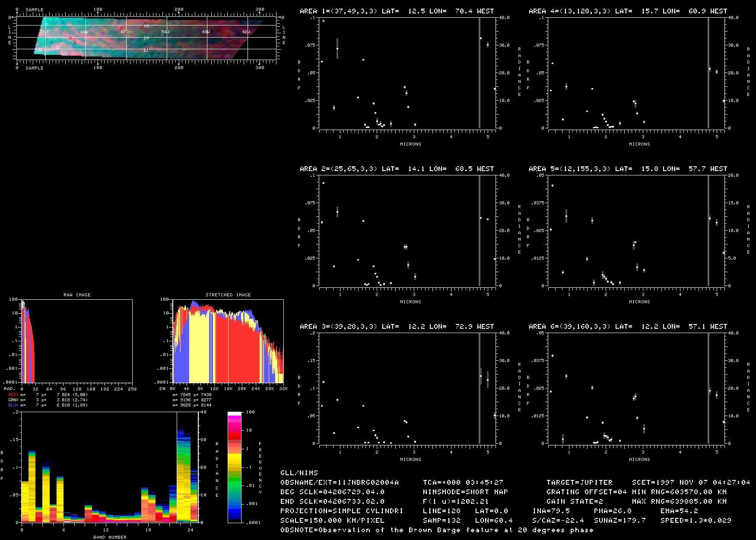Click the 42W longitude label on map
Image resolution: width=756 pixels, height=540 pixels.
[246, 32]
